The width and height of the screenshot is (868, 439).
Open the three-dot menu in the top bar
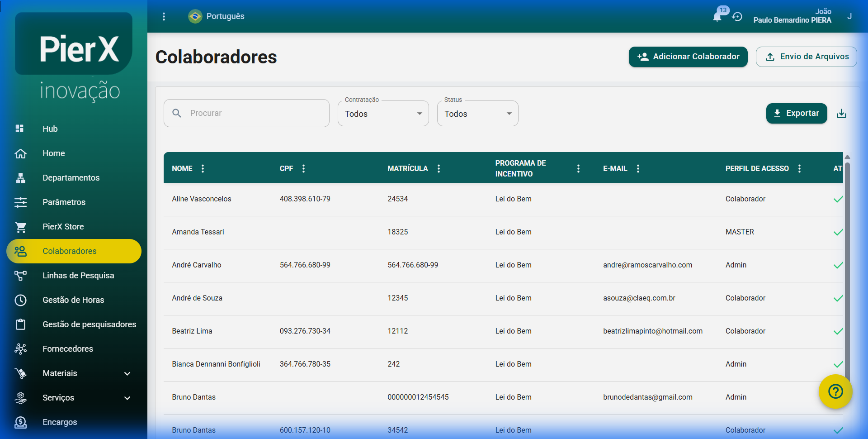[164, 16]
